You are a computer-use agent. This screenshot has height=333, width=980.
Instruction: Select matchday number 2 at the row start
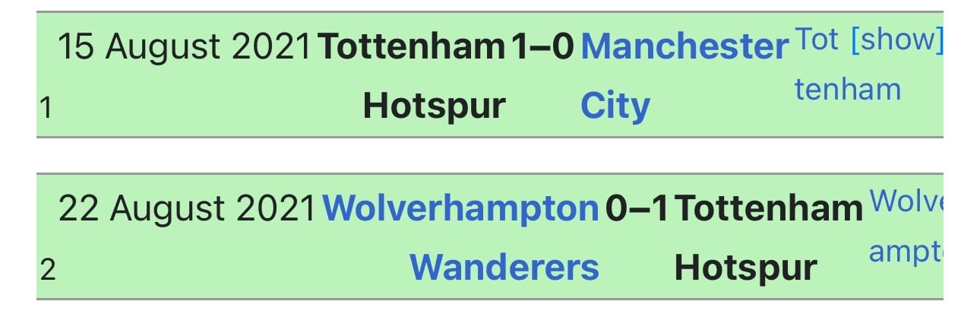click(x=47, y=270)
